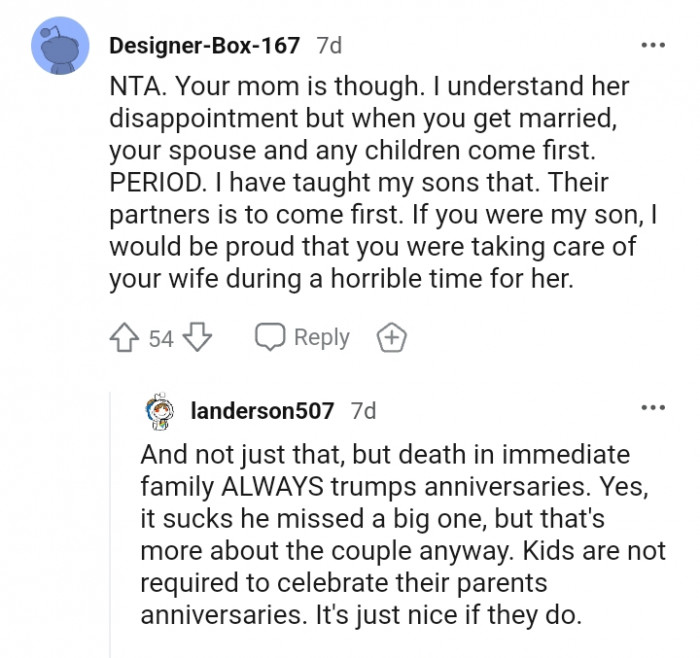The width and height of the screenshot is (700, 658).
Task: Upvote Designer-Box-167's comment
Action: pyautogui.click(x=124, y=337)
